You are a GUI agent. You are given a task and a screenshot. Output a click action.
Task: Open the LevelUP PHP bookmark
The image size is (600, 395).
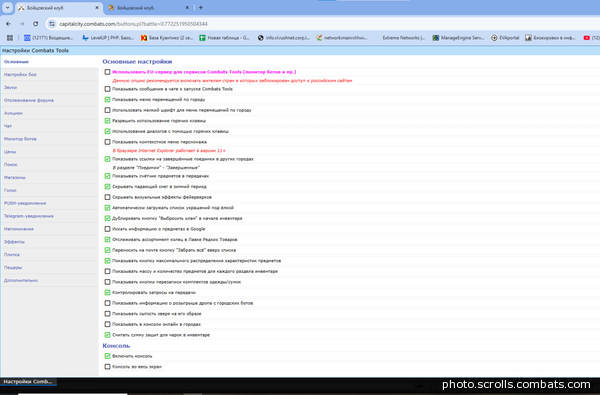[108, 38]
